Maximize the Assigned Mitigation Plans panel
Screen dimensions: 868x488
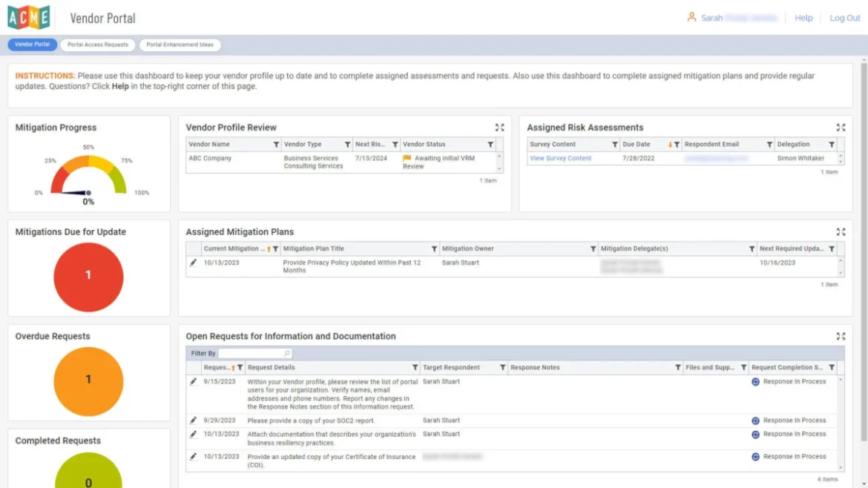(x=841, y=232)
